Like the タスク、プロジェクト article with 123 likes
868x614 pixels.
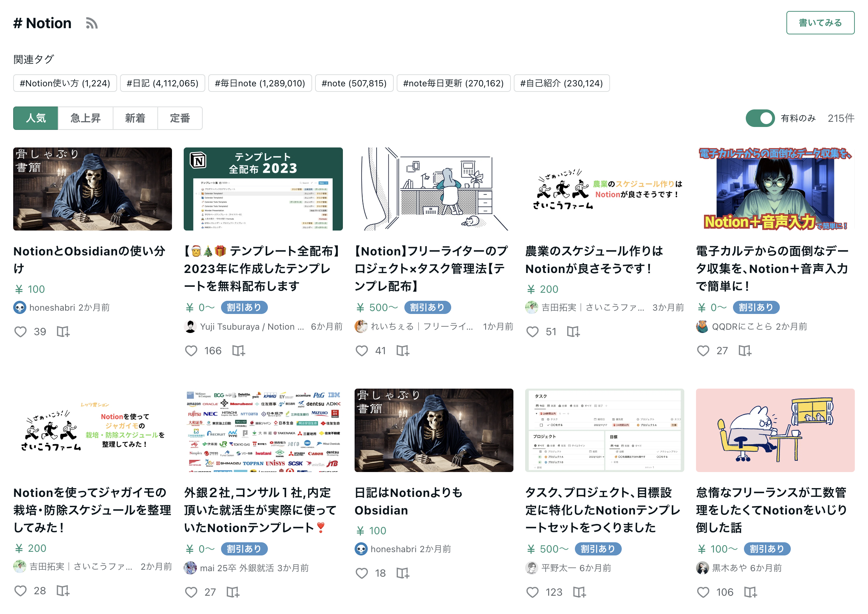click(x=532, y=592)
